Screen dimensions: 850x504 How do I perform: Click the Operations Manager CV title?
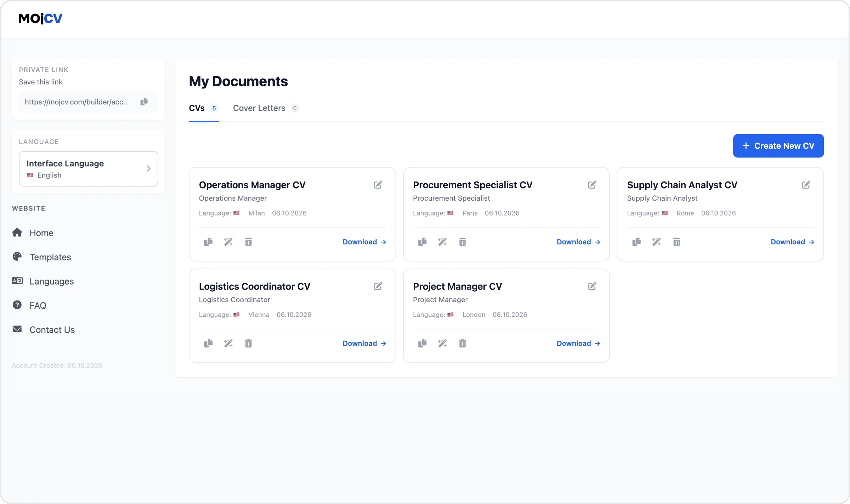click(252, 185)
